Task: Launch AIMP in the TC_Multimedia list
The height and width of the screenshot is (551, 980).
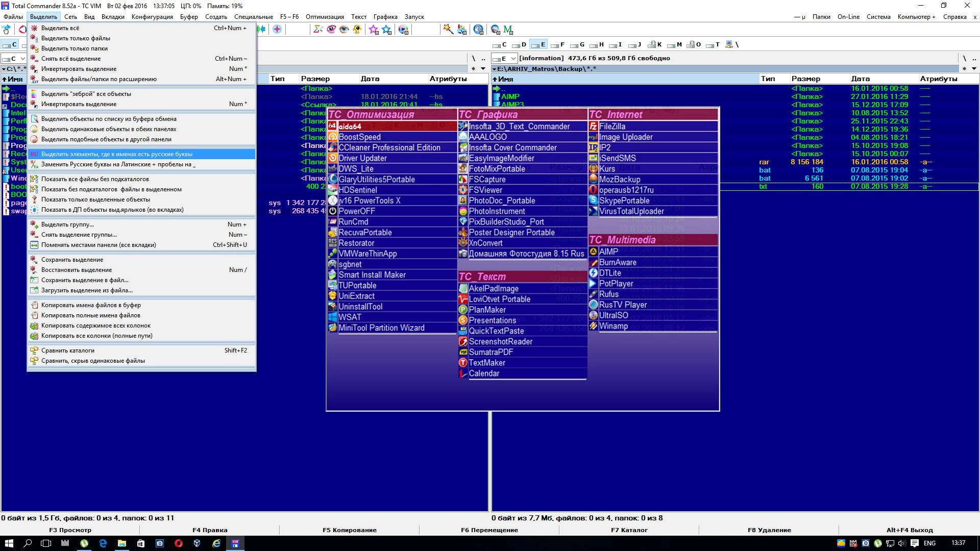Action: pyautogui.click(x=653, y=252)
